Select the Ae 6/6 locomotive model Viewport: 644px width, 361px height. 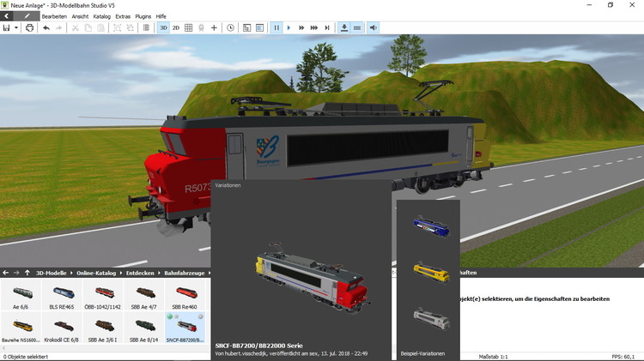[21, 295]
